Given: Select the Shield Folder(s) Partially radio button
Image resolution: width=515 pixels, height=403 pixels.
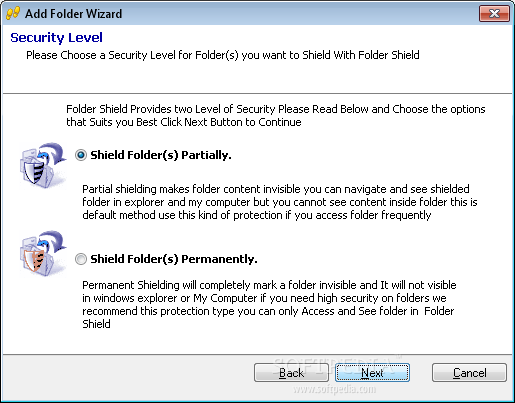Looking at the screenshot, I should pos(81,155).
